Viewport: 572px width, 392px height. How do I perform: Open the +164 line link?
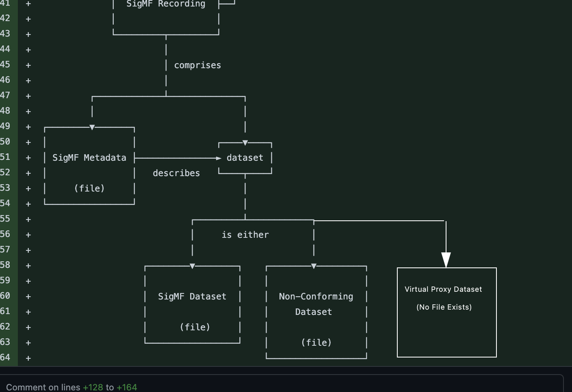(127, 387)
